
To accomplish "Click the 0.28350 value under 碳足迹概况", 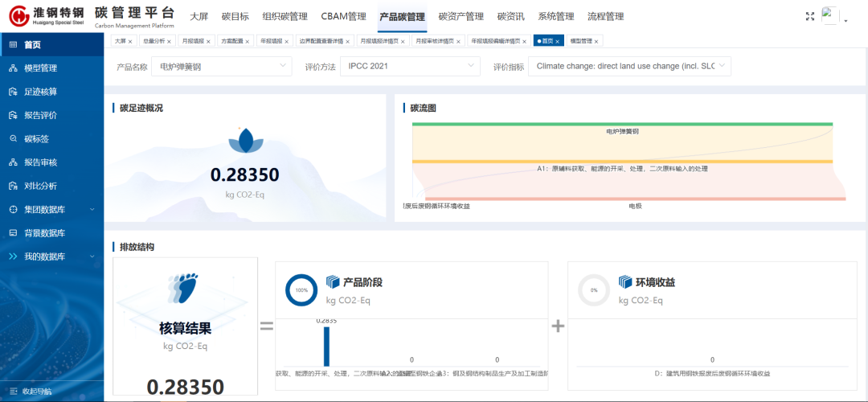I will pyautogui.click(x=244, y=175).
